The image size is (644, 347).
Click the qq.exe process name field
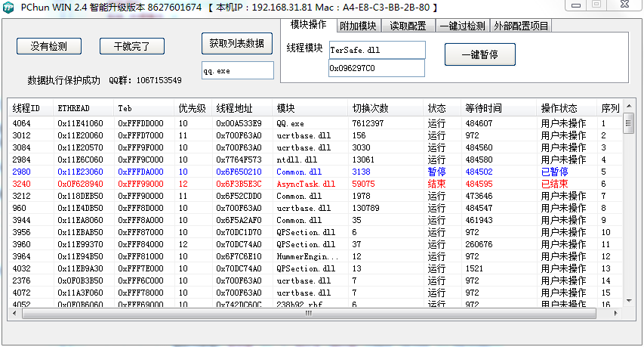pyautogui.click(x=237, y=70)
